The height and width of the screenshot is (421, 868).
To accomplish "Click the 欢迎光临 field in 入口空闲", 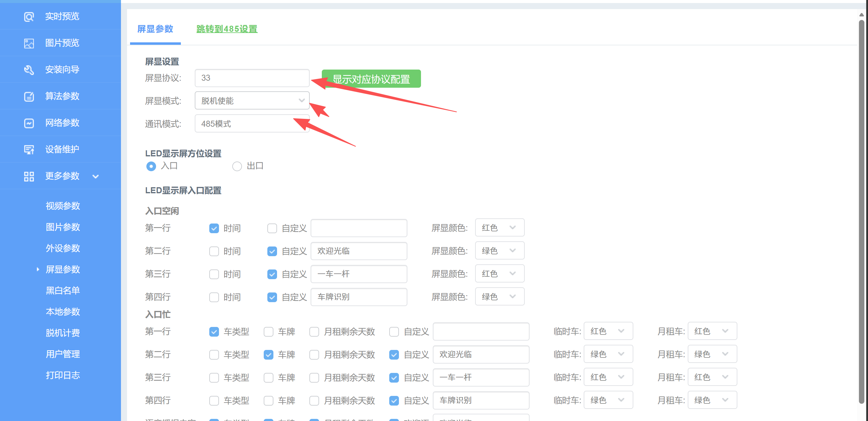I will (359, 251).
